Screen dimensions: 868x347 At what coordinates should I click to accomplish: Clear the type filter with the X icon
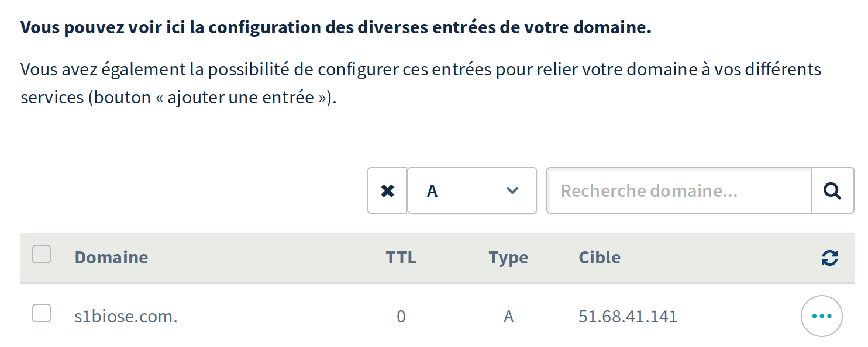387,190
